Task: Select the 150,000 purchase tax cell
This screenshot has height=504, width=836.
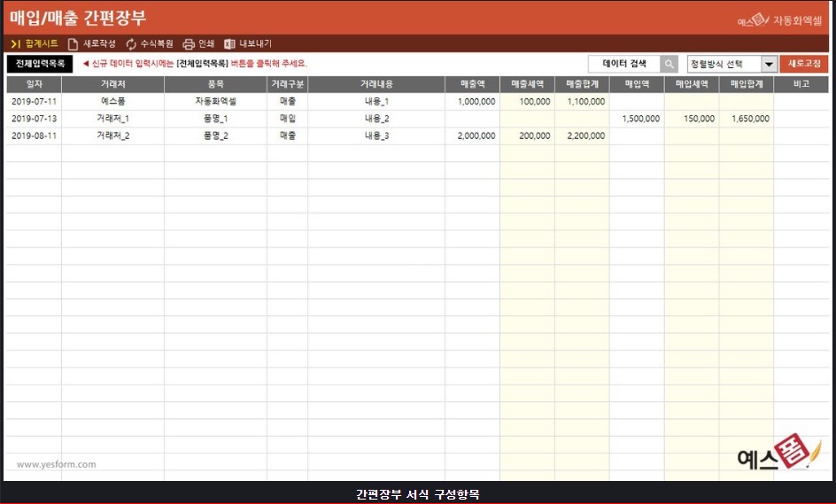Action: click(692, 119)
